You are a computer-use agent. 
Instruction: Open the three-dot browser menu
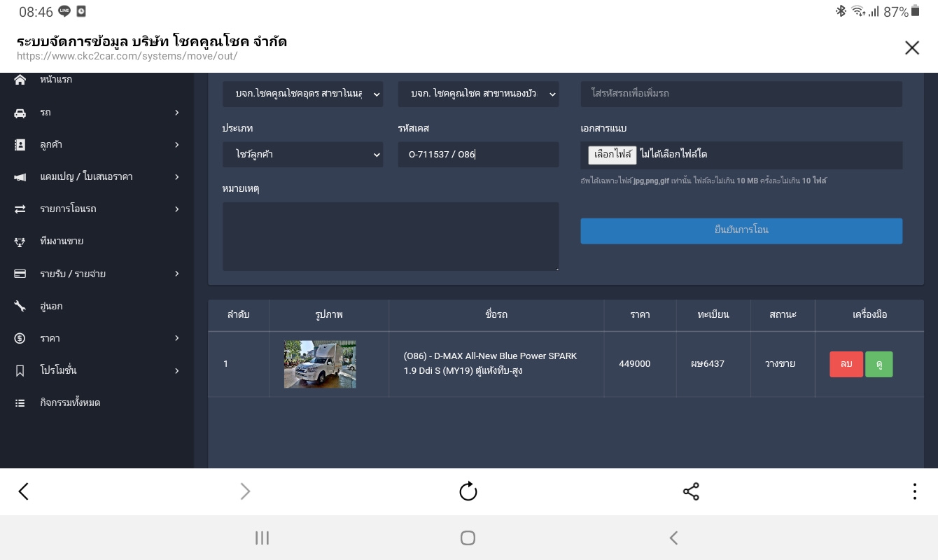(914, 491)
